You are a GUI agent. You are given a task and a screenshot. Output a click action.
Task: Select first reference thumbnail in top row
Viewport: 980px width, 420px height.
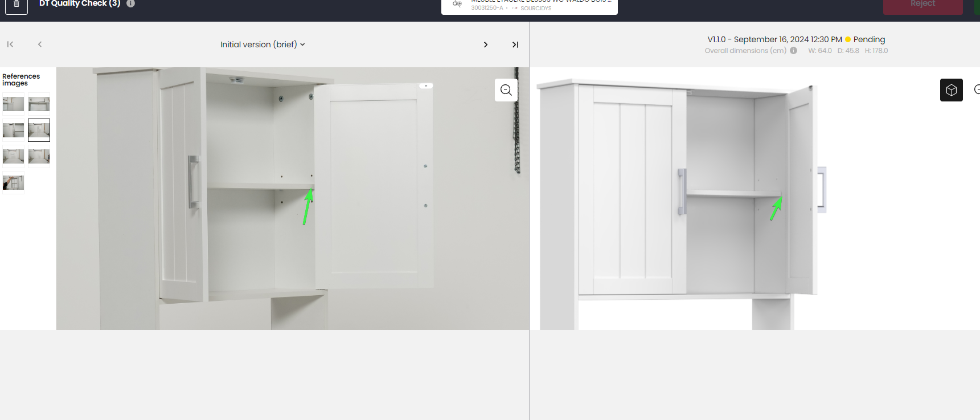click(x=13, y=104)
